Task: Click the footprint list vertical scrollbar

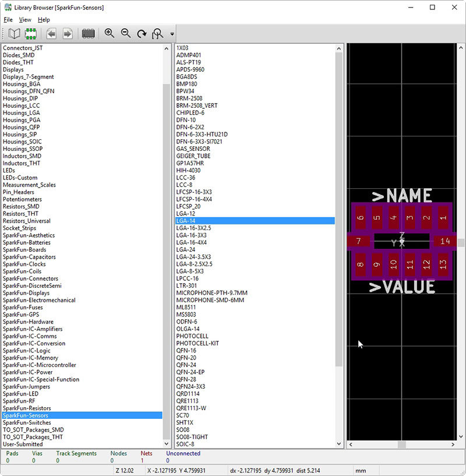Action: [339, 210]
